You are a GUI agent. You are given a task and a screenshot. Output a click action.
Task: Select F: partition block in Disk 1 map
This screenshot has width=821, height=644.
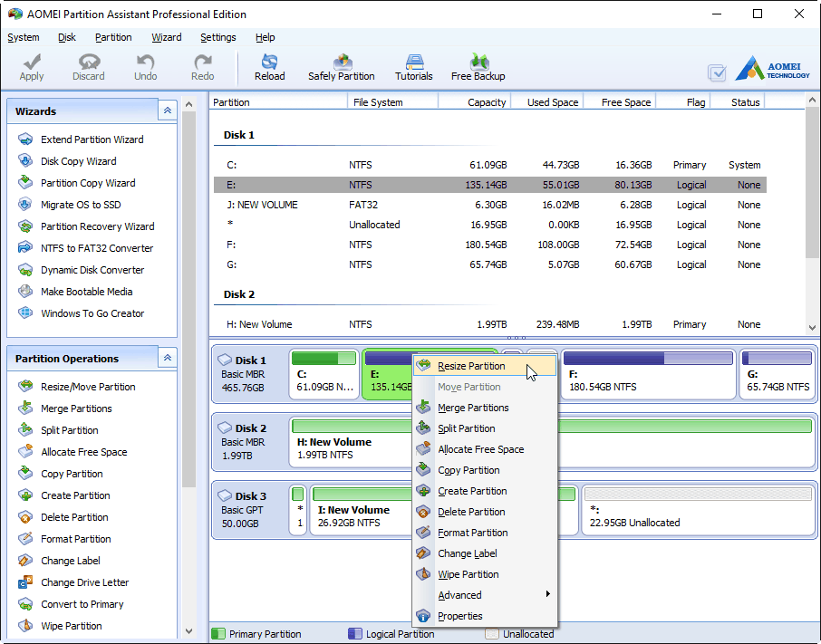point(648,374)
